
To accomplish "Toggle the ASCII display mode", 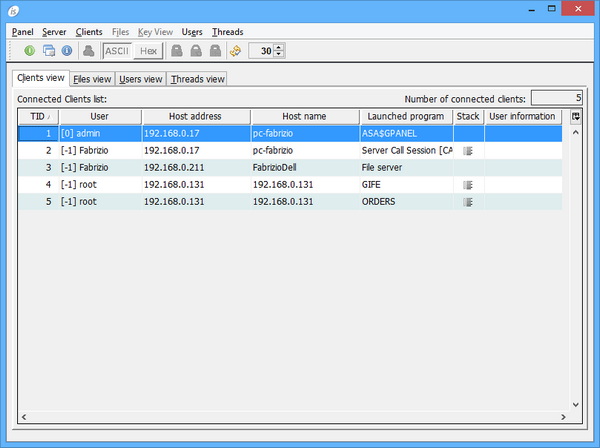I will pos(117,50).
